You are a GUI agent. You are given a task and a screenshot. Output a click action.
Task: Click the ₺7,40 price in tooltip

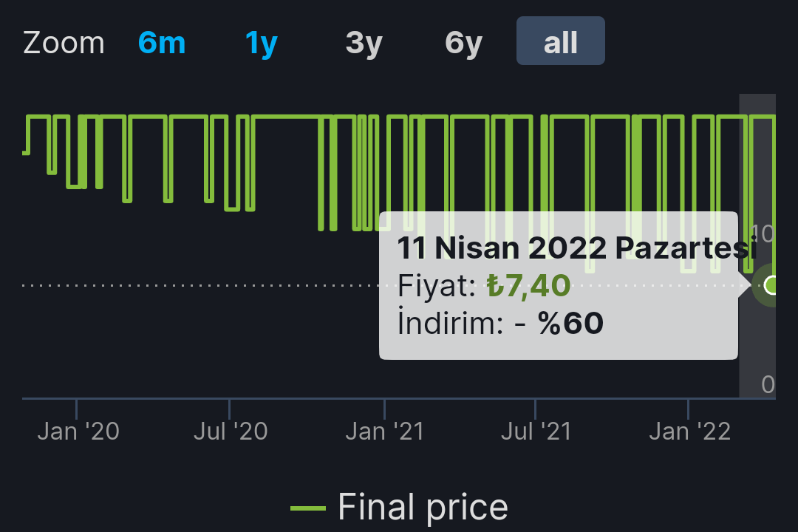[x=528, y=285]
